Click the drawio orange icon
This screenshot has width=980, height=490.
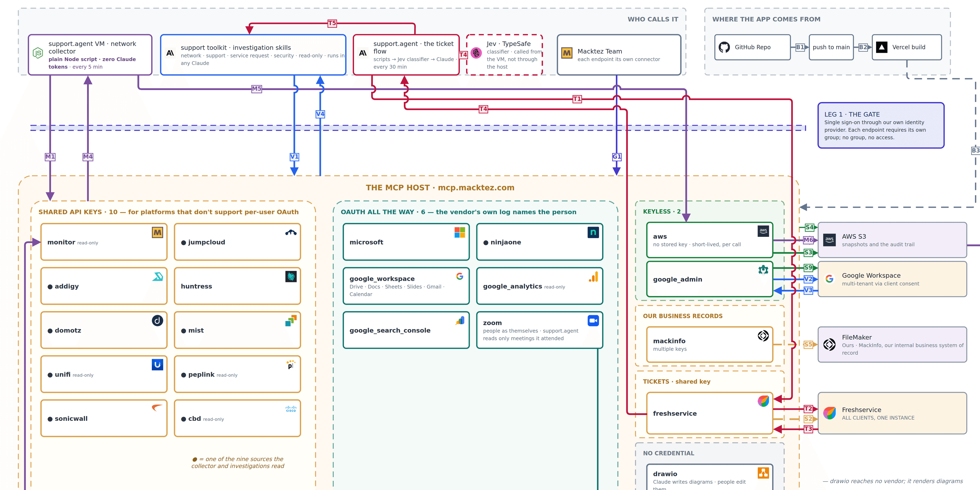[763, 473]
